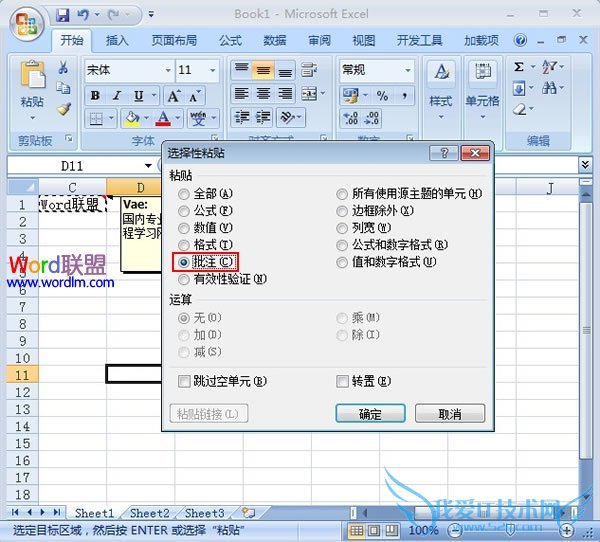Switch to the 公式 ribbon tab
This screenshot has height=542, width=600.
coord(230,40)
